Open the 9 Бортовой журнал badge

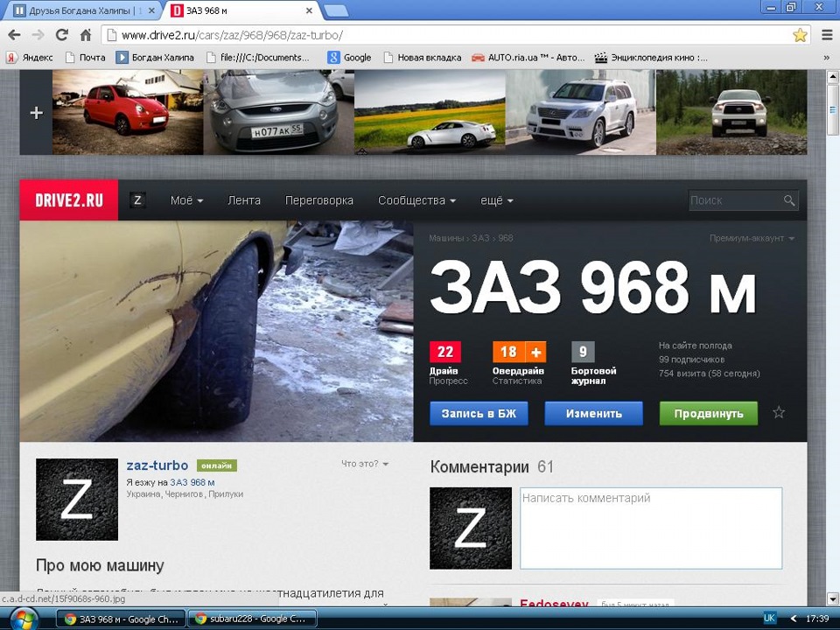pos(583,352)
